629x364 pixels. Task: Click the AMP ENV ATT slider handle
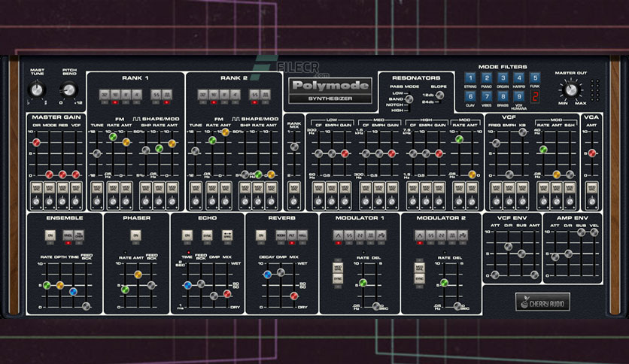click(x=555, y=257)
